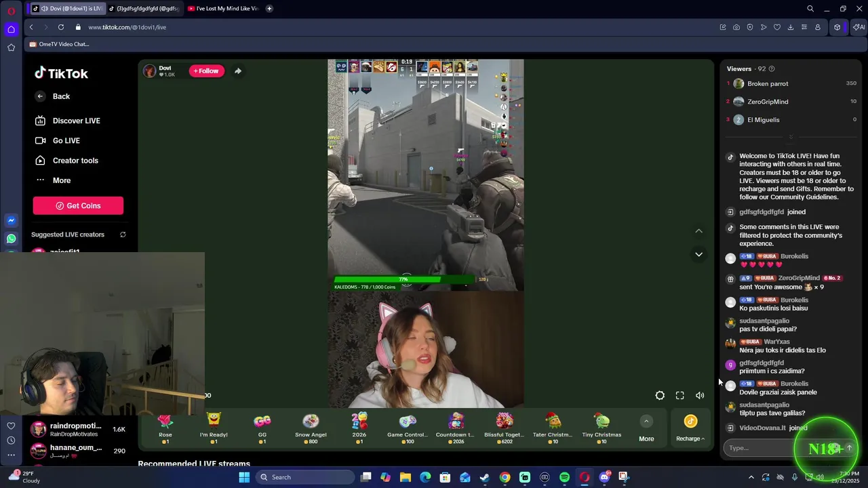Go to next live stream arrow
The width and height of the screenshot is (868, 488).
tap(698, 254)
